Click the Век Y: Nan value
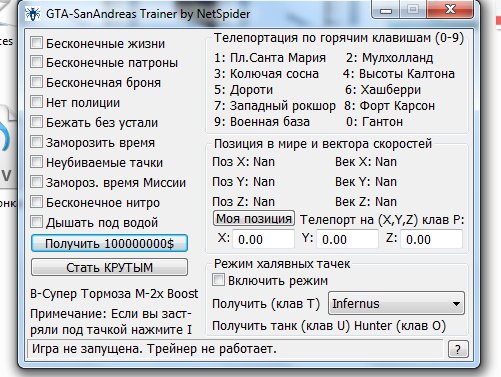Image resolution: width=501 pixels, height=377 pixels. click(x=366, y=182)
